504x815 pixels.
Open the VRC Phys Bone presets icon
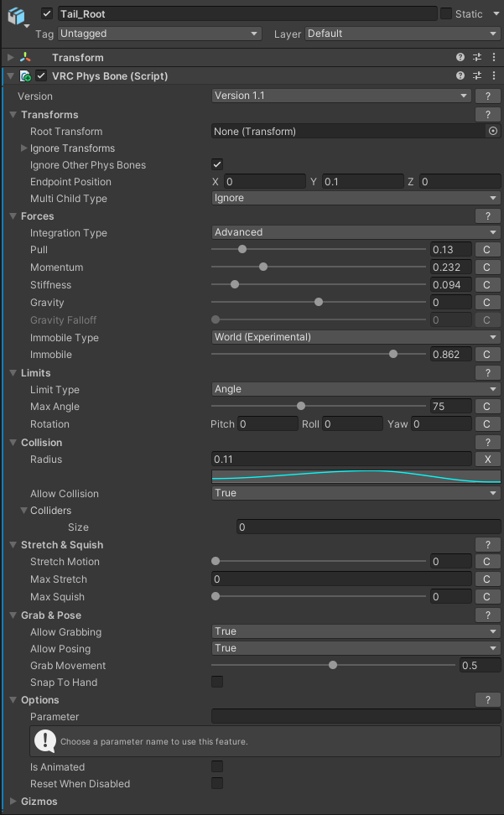(x=477, y=76)
